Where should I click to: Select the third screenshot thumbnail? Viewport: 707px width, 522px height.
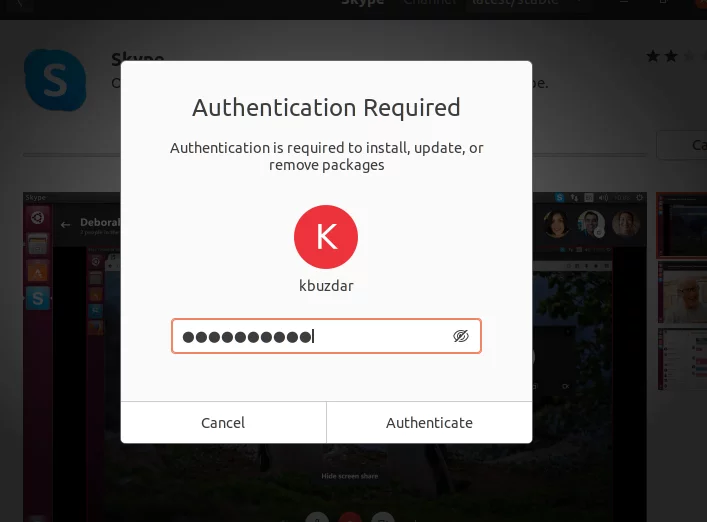[x=682, y=359]
